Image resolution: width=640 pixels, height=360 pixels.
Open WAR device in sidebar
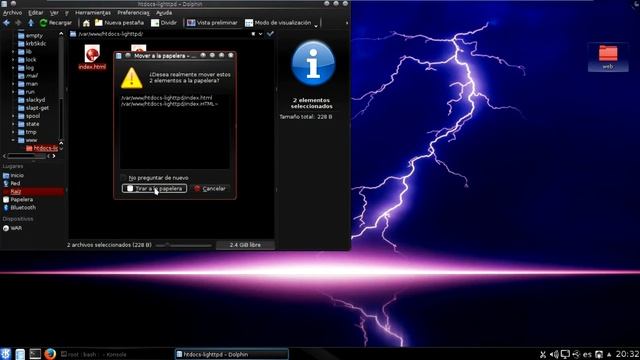tap(16, 229)
